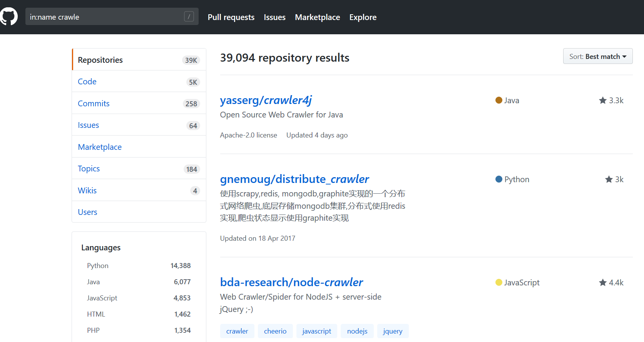644x342 pixels.
Task: Click the Python language label of distribute_crawler
Action: click(x=517, y=179)
